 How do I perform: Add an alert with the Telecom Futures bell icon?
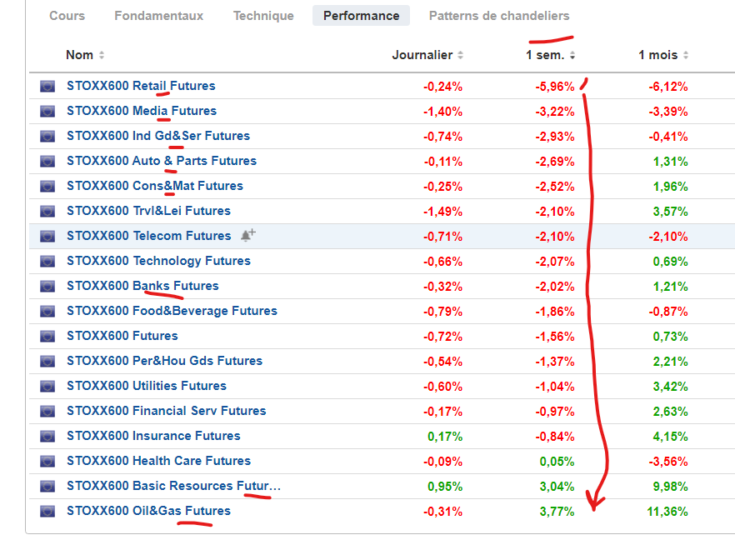248,235
